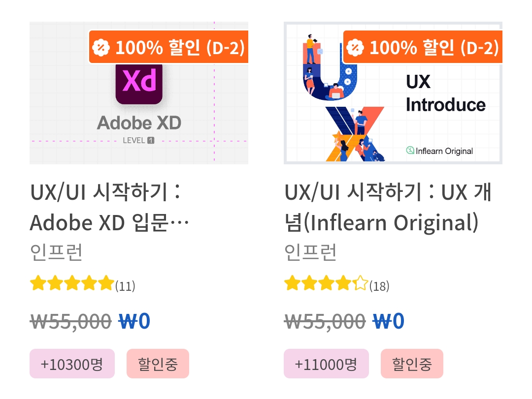Click the 100% 할인 (D-2) badge on Adobe XD course

click(168, 47)
